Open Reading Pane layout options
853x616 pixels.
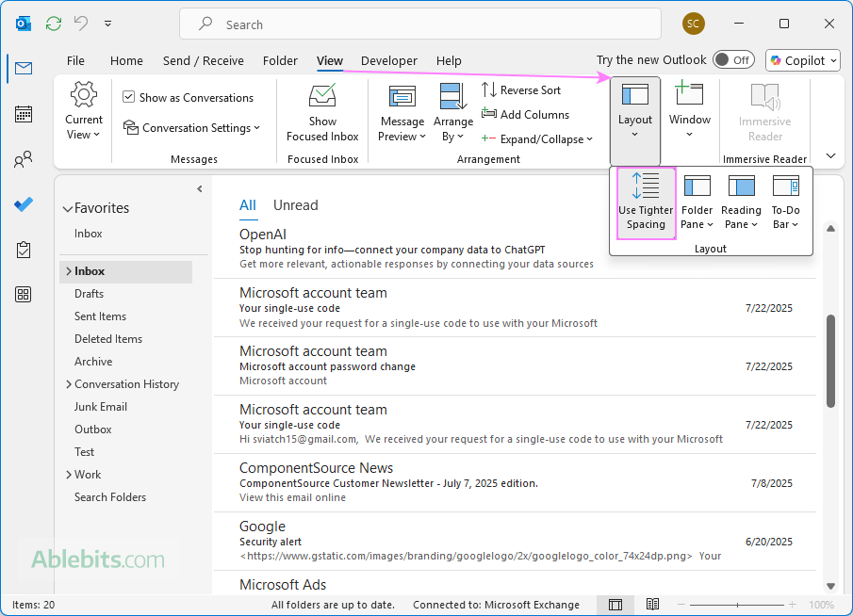pos(741,203)
